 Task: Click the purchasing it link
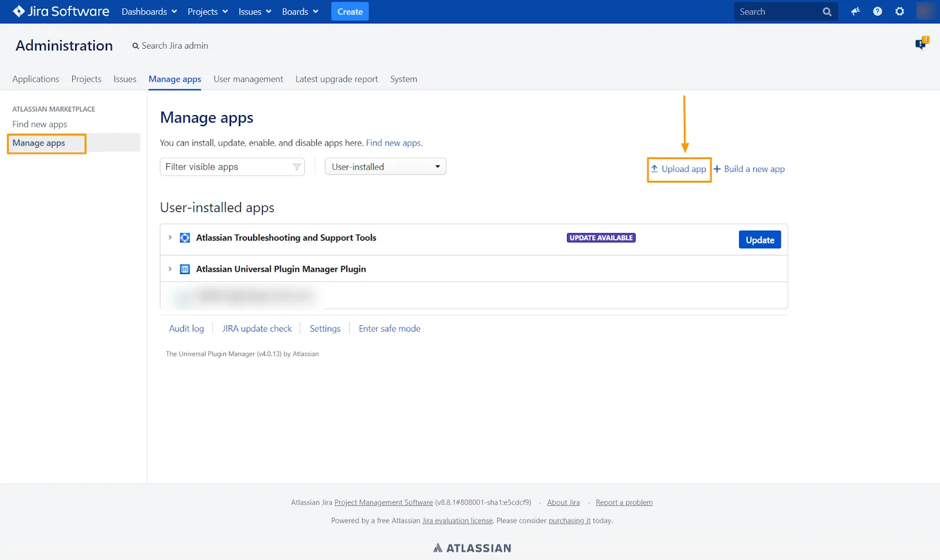(x=569, y=521)
